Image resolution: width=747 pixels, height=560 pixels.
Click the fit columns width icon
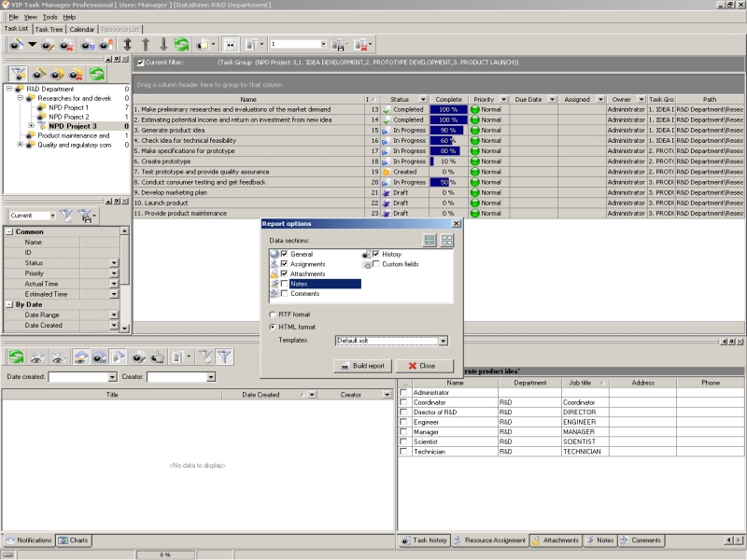tap(230, 44)
